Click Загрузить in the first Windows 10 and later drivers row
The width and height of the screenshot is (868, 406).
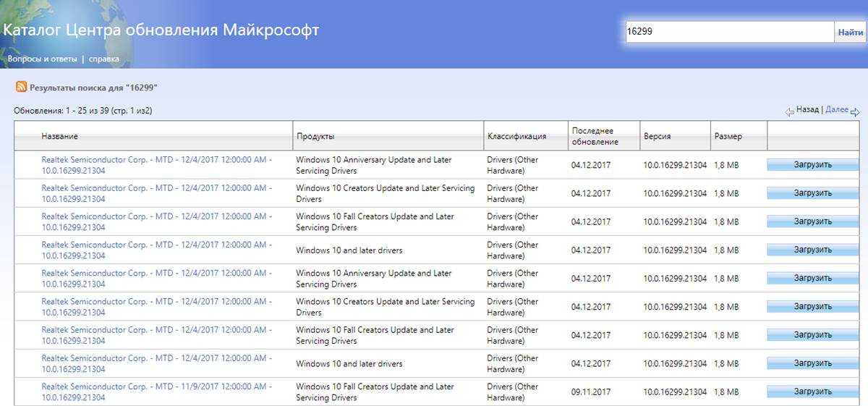pos(812,250)
